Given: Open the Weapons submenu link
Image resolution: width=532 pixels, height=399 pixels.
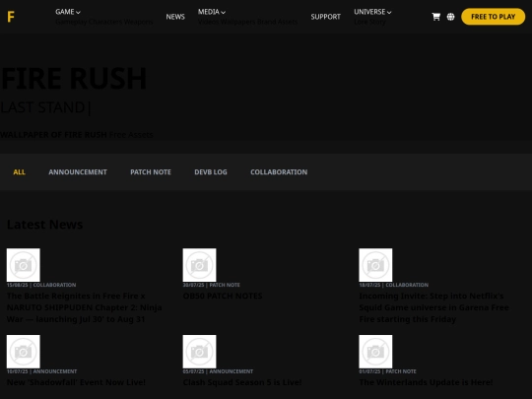Looking at the screenshot, I should (138, 22).
